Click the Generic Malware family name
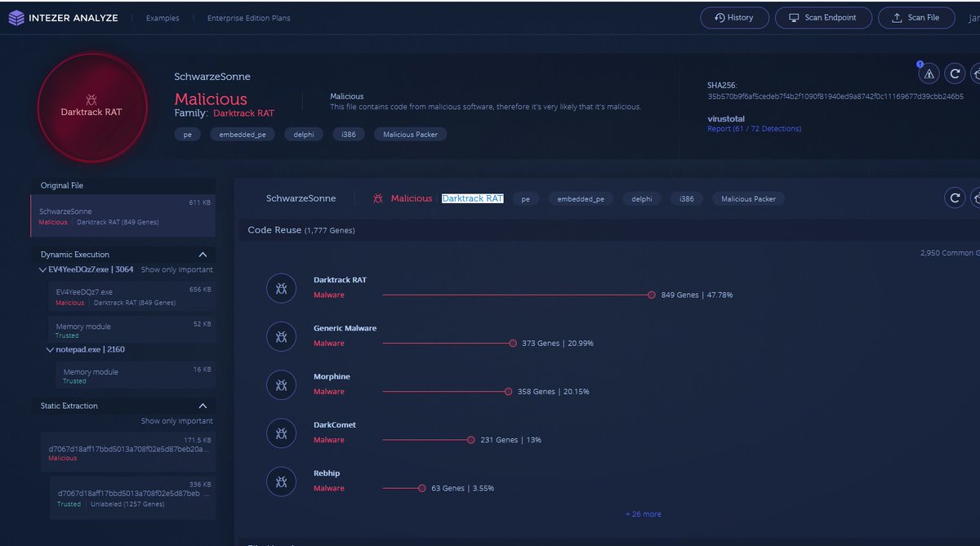This screenshot has width=980, height=546. pos(345,328)
